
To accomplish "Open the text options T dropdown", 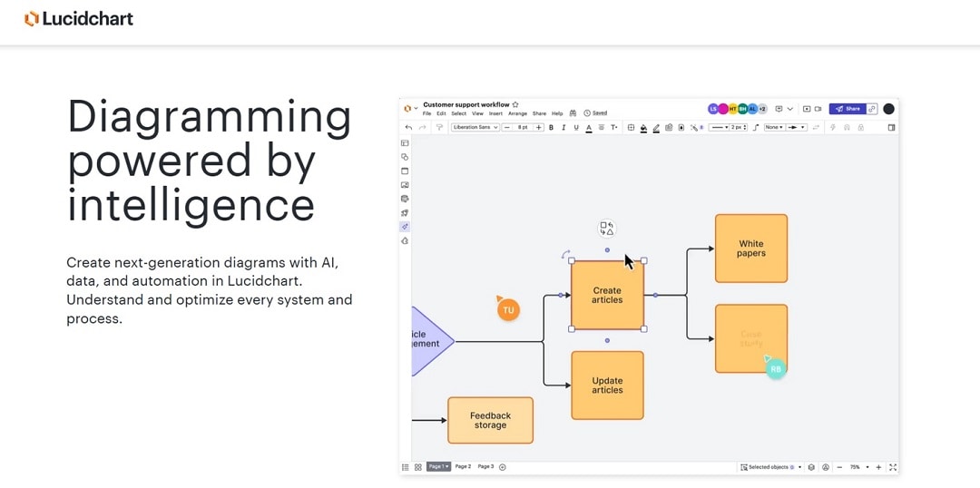I will 614,128.
